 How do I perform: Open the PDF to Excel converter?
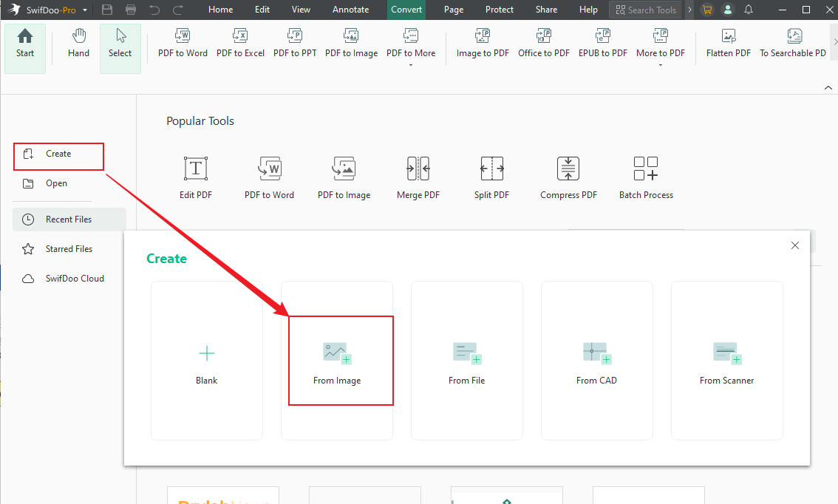point(240,44)
